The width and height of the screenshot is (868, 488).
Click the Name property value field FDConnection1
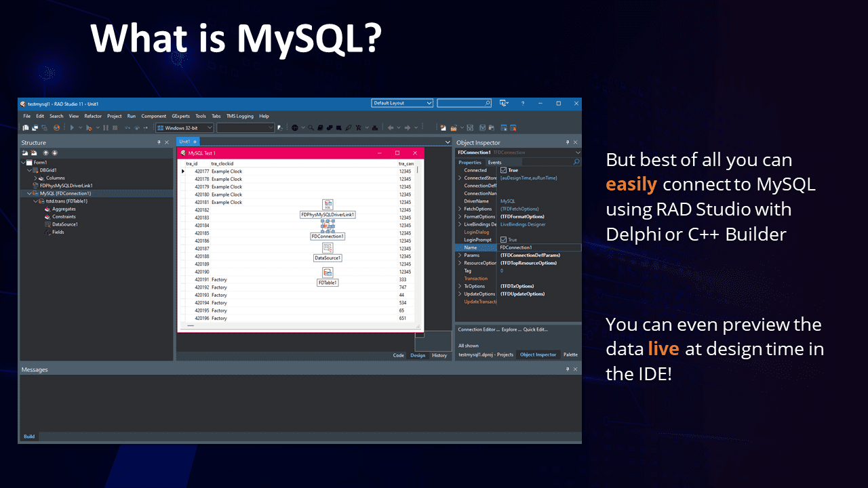point(540,247)
